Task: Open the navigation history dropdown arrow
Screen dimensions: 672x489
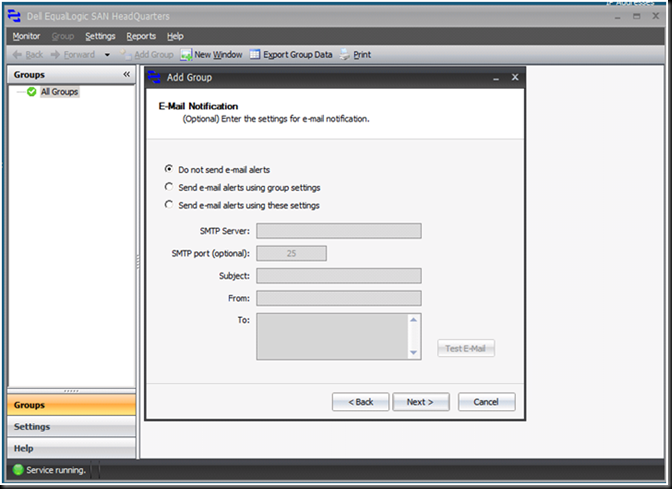Action: pos(107,55)
